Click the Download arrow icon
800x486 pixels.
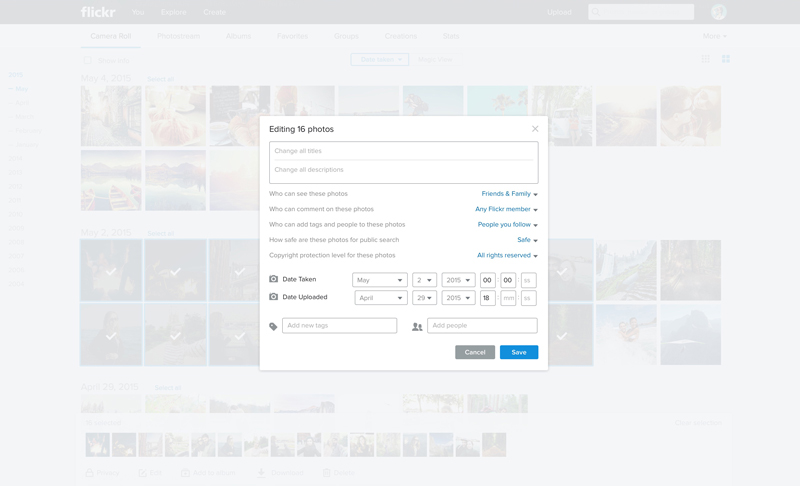tap(261, 473)
